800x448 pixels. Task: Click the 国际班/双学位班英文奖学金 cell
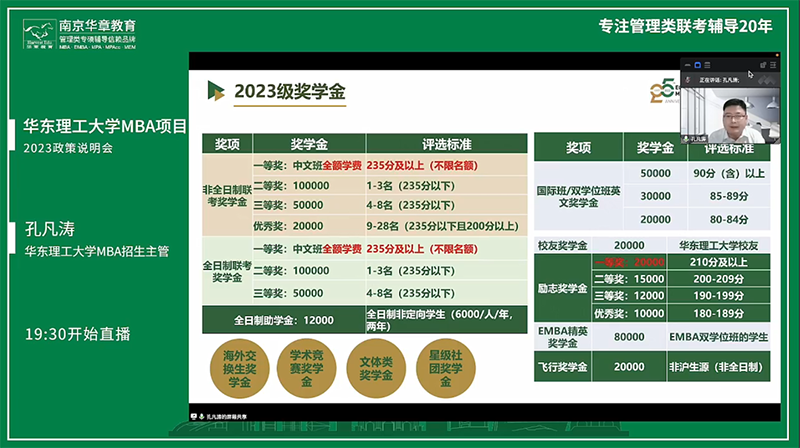click(578, 196)
